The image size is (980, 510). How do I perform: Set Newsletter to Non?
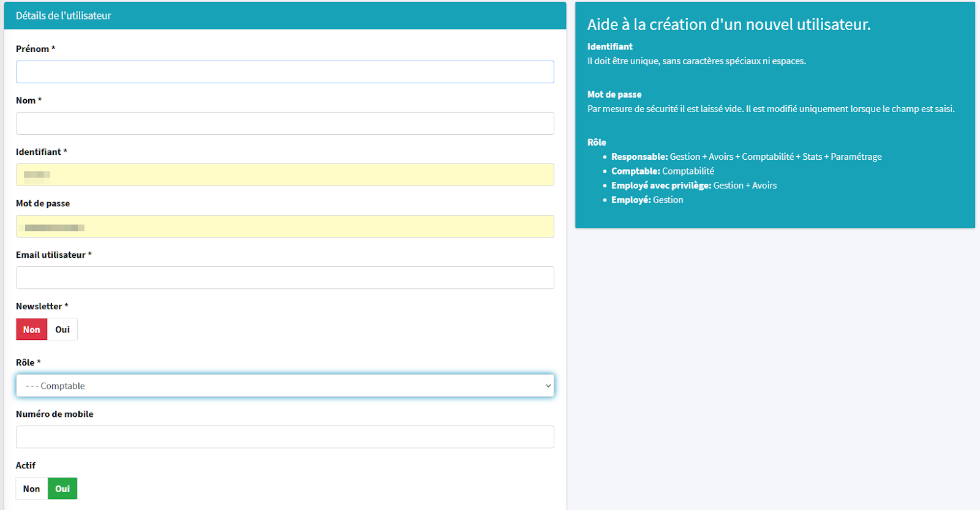coord(32,329)
